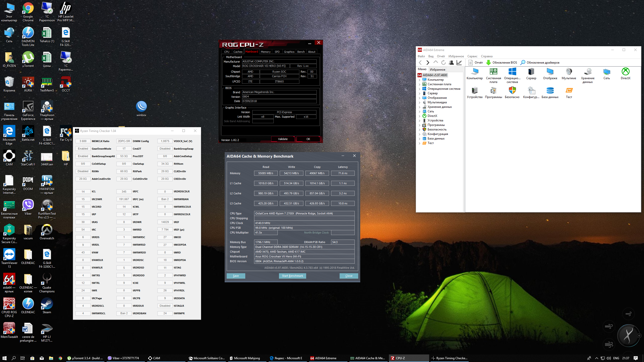Click the AIDA64 refresh toolbar icon
This screenshot has width=644, height=362.
pyautogui.click(x=444, y=63)
